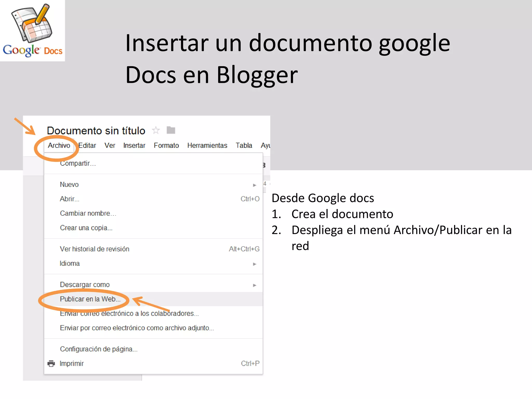The image size is (532, 399).
Task: Click the Descargar como label
Action: pyautogui.click(x=85, y=285)
